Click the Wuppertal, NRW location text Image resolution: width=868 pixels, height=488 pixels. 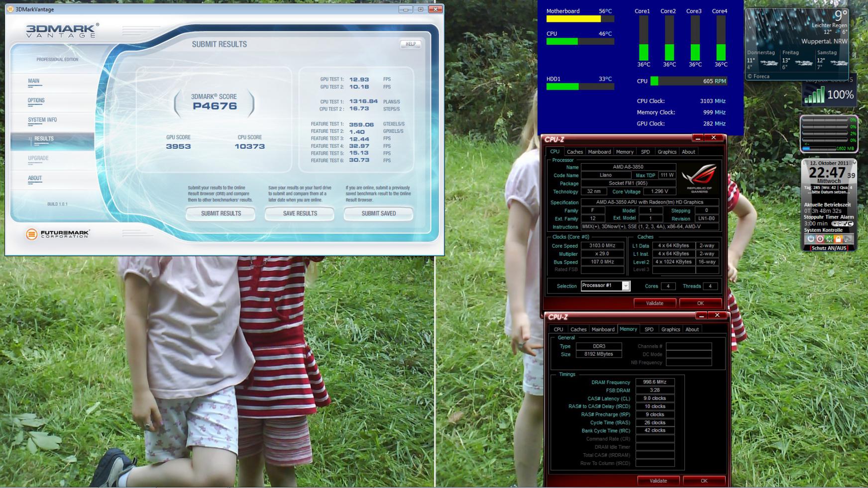pos(824,41)
